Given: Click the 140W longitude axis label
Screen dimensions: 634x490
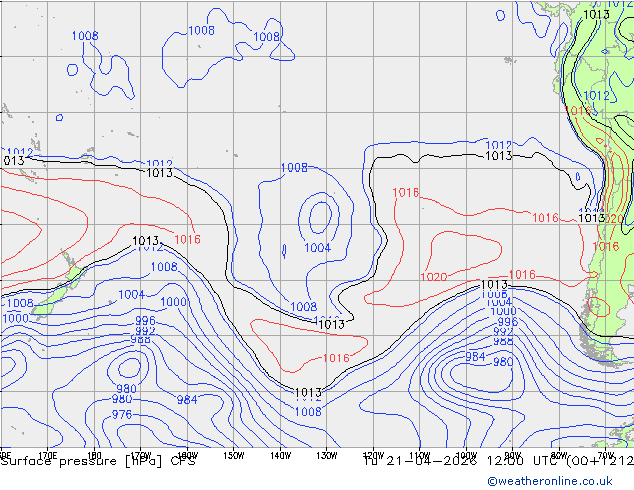Looking at the screenshot, I should click(280, 455).
